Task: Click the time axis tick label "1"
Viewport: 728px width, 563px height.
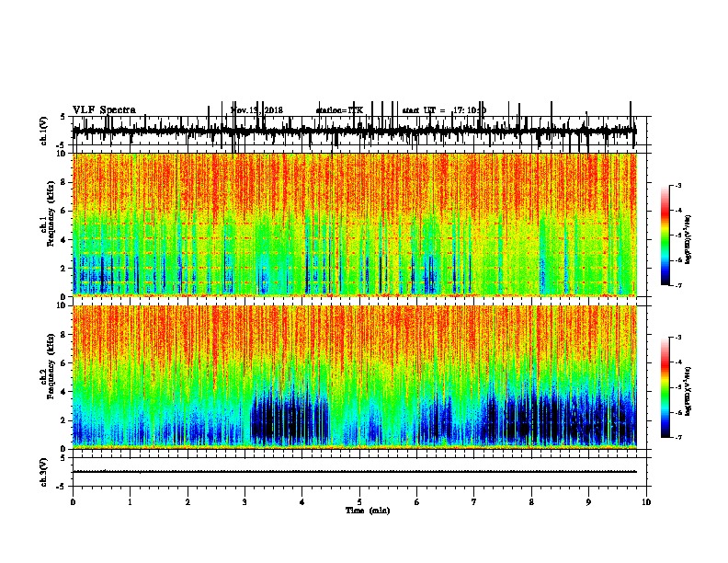Action: (x=130, y=502)
